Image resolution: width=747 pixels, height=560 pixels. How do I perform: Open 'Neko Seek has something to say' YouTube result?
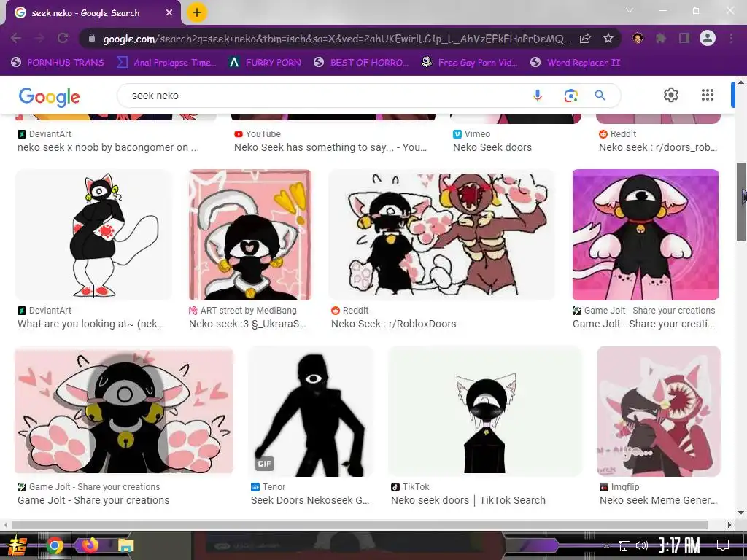pyautogui.click(x=330, y=147)
